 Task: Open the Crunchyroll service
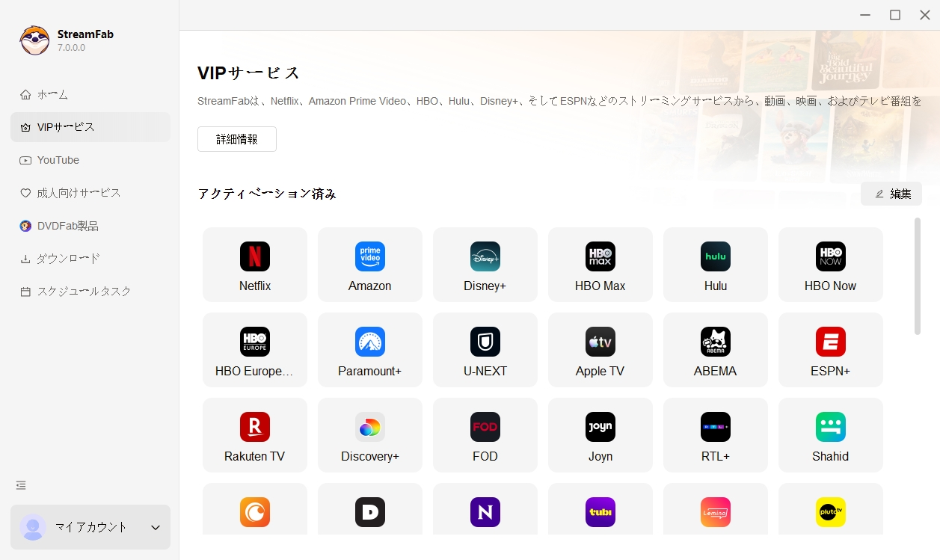tap(254, 512)
